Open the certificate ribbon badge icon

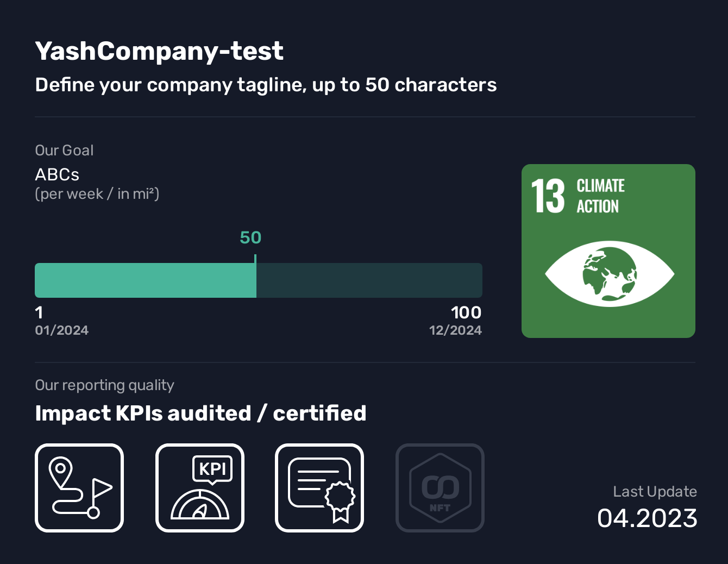coord(319,487)
